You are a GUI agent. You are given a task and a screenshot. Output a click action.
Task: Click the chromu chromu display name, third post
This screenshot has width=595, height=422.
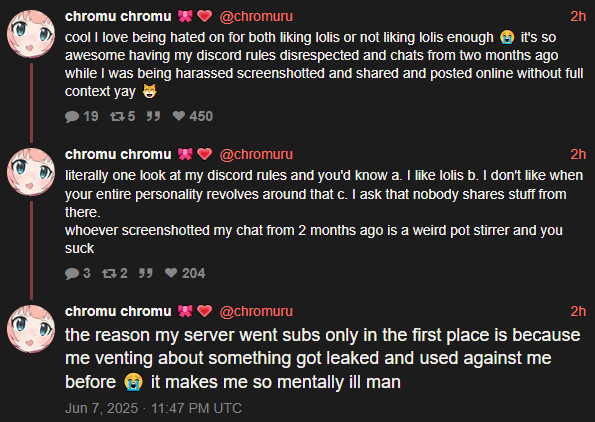pos(118,312)
